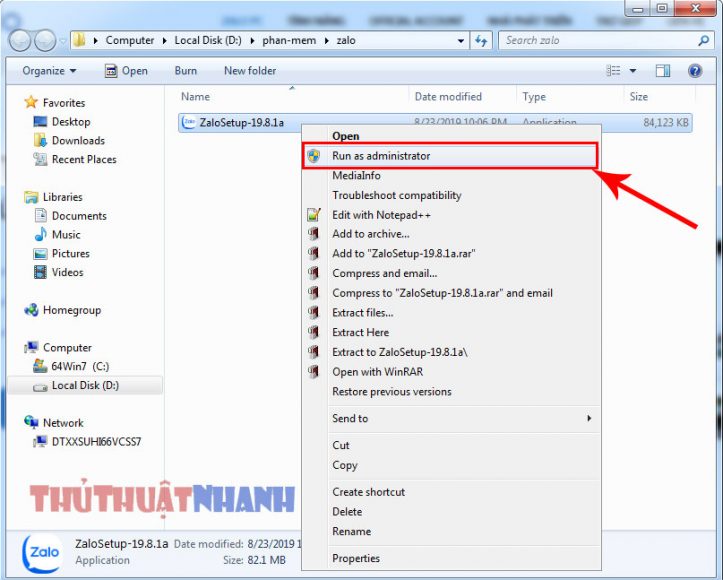
Task: Expand the breadcrumb arrow after phan-mem
Action: coord(326,41)
